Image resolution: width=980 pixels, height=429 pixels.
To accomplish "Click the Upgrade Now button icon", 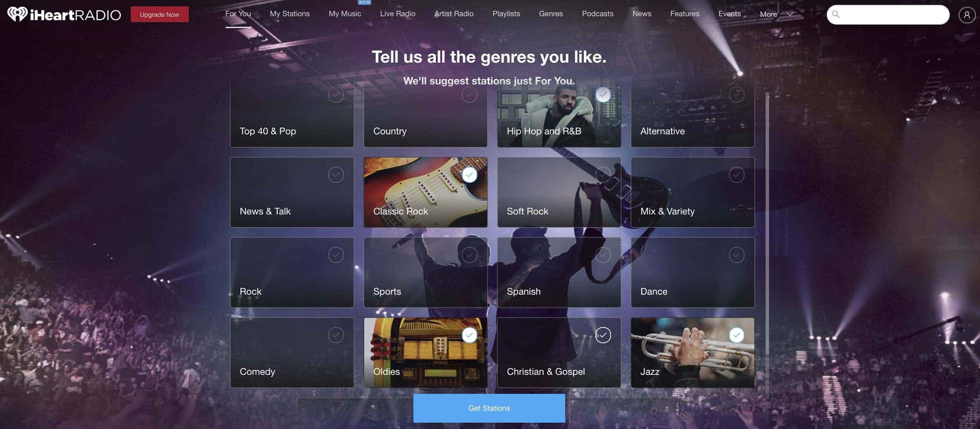I will coord(160,14).
